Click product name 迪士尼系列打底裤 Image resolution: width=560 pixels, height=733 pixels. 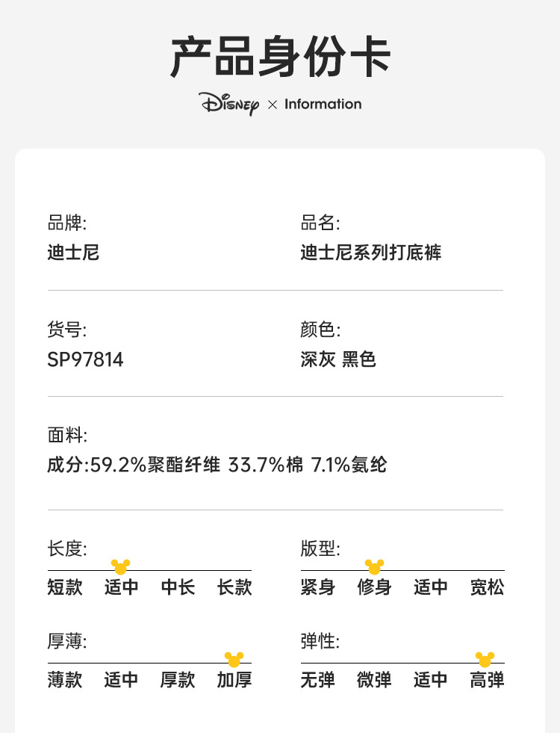click(371, 253)
